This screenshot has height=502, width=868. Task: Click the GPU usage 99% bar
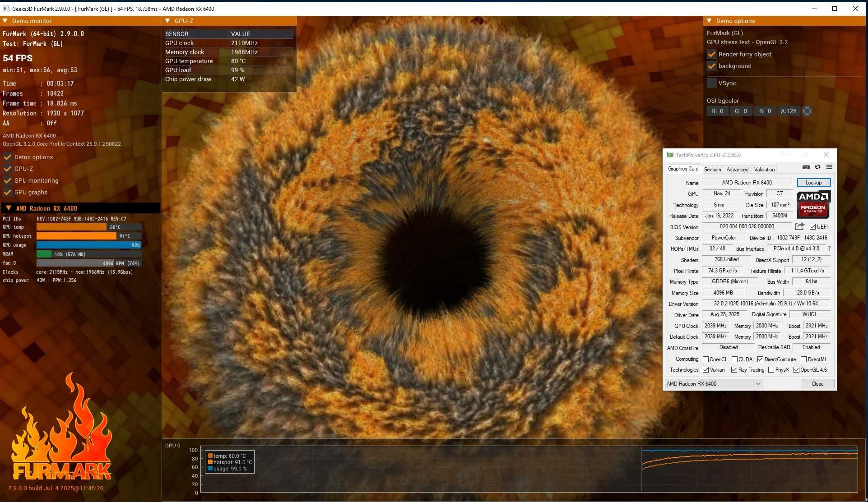click(89, 245)
